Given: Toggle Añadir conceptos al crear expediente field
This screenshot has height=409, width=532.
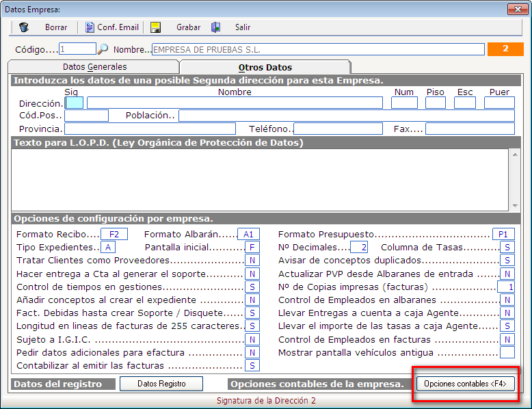Looking at the screenshot, I should pyautogui.click(x=252, y=300).
